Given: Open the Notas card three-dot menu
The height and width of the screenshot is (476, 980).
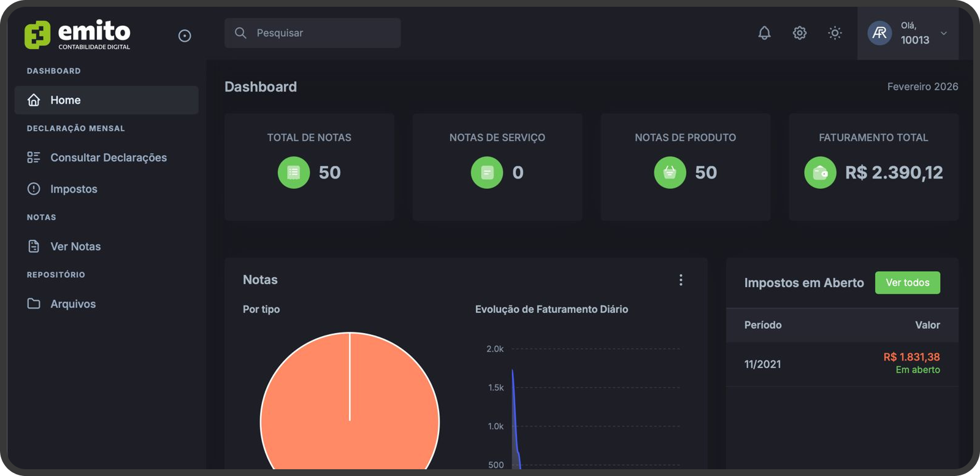Looking at the screenshot, I should tap(681, 280).
